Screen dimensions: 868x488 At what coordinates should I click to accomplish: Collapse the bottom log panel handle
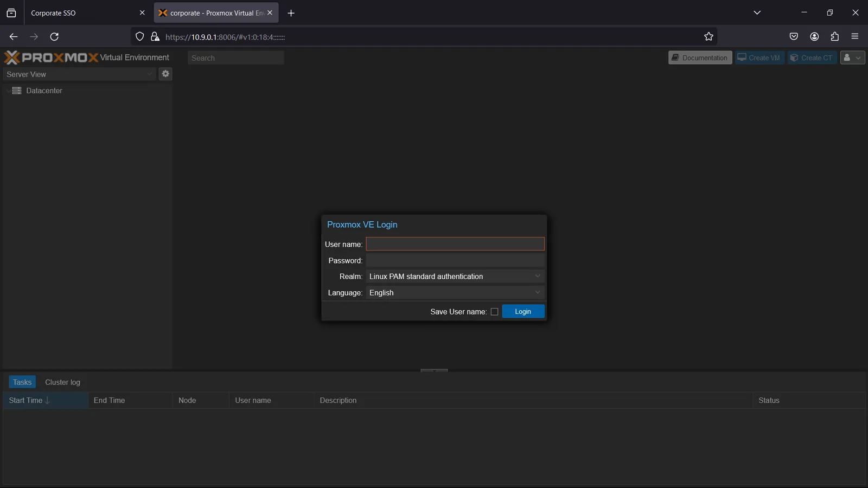tap(434, 370)
